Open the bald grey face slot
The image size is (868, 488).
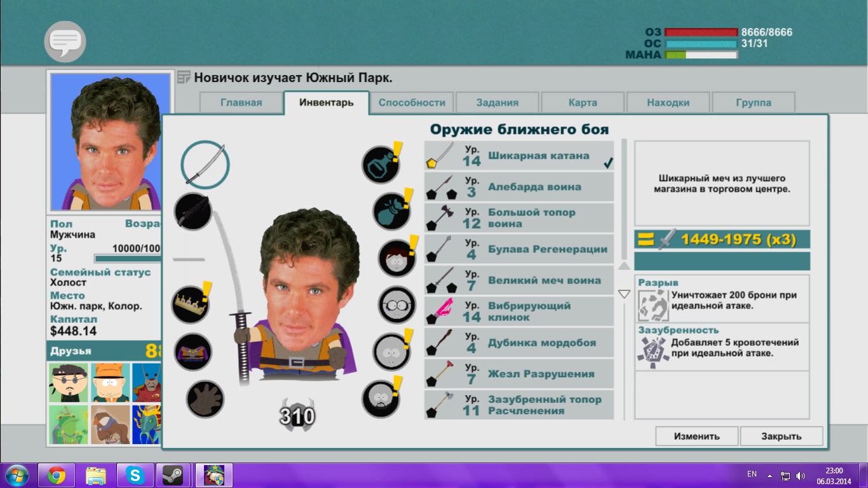pos(392,351)
